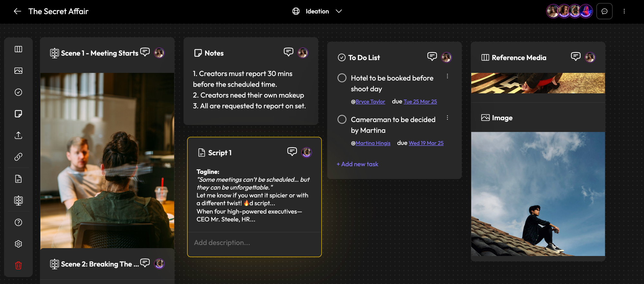Click the upload icon in the sidebar

pyautogui.click(x=18, y=135)
